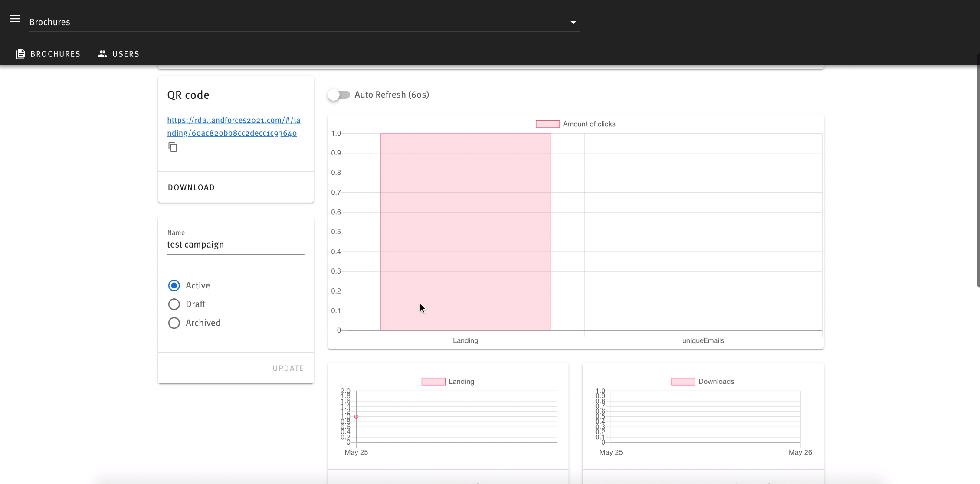Select the Active radio button

click(174, 285)
